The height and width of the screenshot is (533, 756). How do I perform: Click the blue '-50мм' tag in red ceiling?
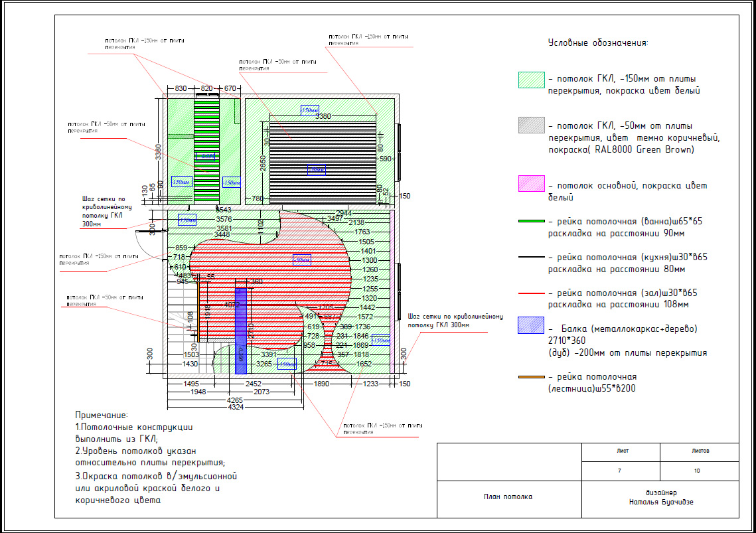(x=302, y=260)
